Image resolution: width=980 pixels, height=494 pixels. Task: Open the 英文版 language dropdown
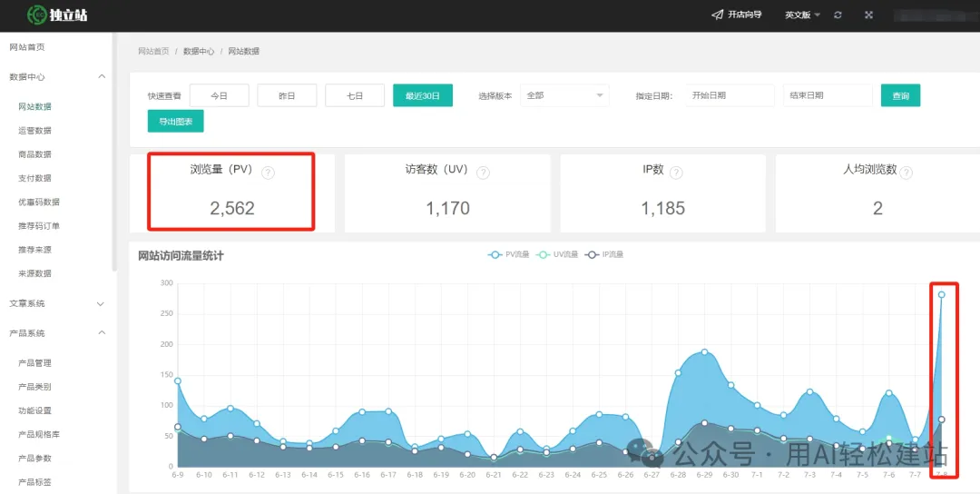click(x=802, y=15)
